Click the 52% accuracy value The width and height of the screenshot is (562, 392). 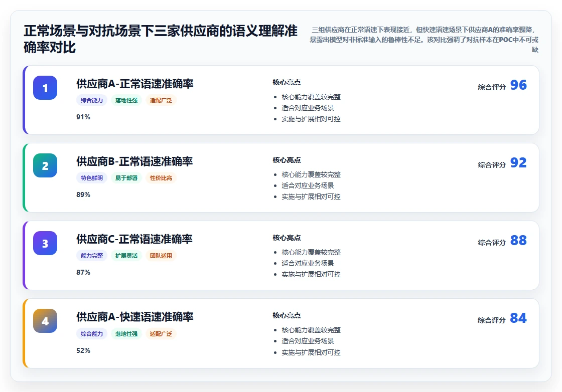83,350
